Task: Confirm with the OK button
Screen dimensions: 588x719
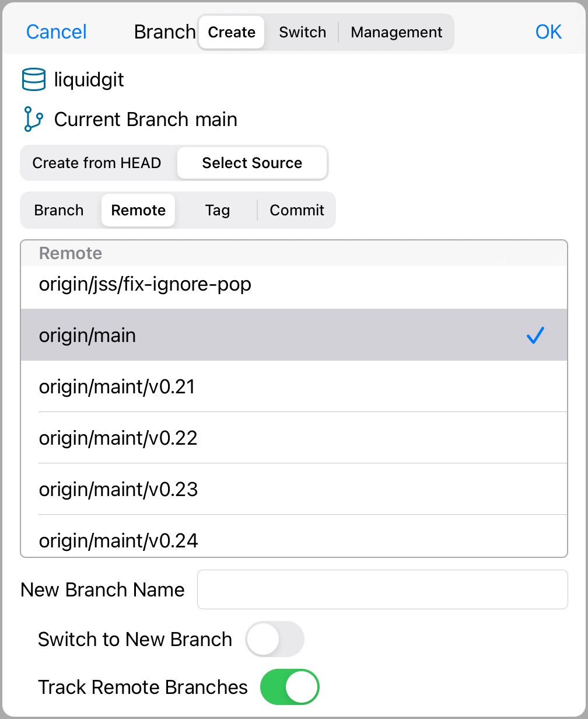Action: coord(548,32)
